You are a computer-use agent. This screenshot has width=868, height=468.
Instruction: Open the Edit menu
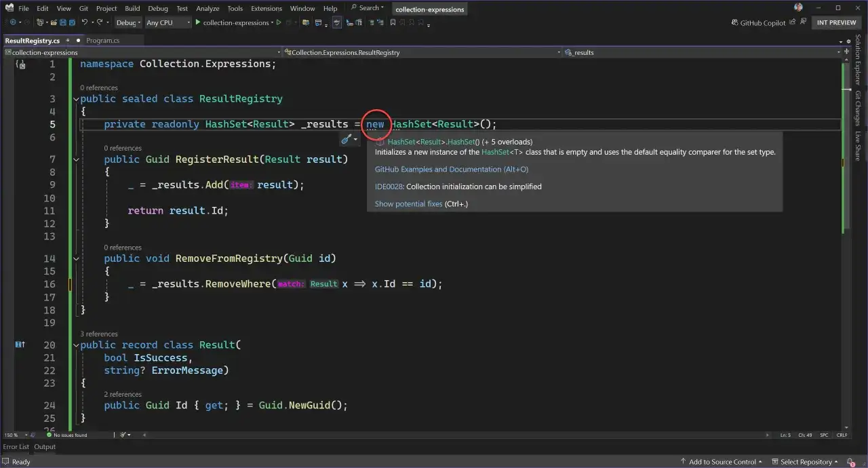point(43,9)
